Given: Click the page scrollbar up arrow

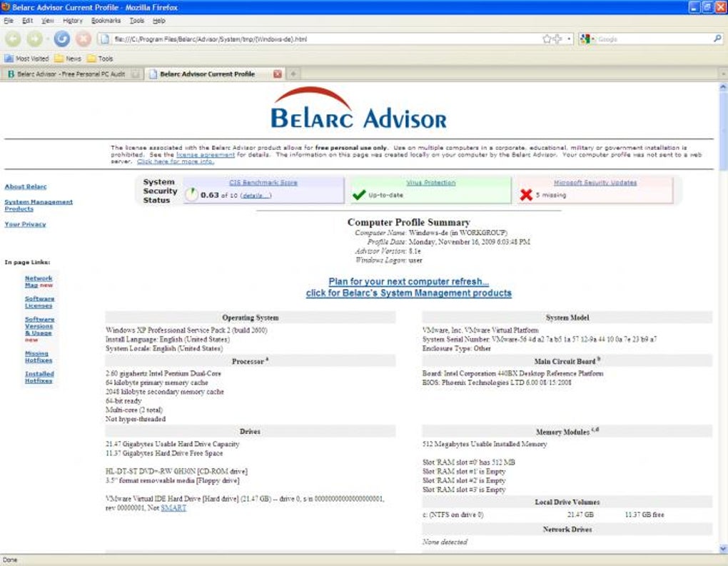Looking at the screenshot, I should pos(723,86).
